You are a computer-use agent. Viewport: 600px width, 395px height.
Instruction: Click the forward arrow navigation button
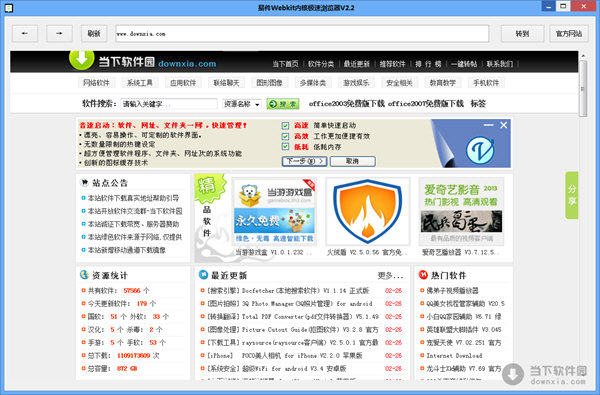[x=59, y=34]
